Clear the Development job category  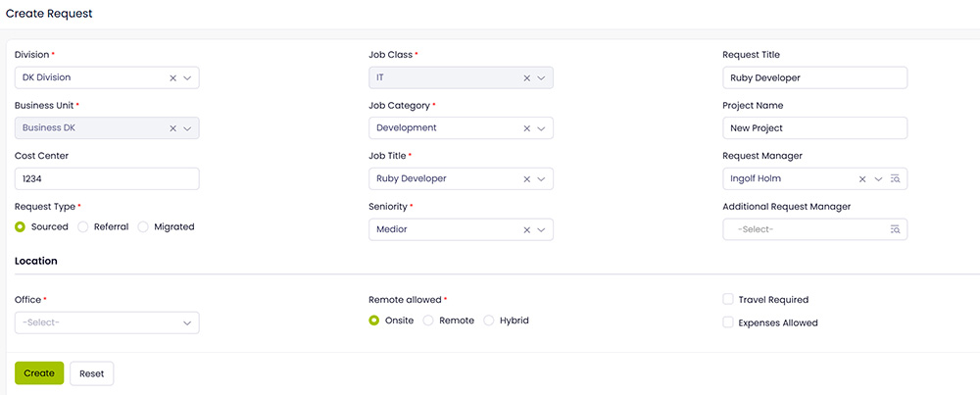pos(526,128)
